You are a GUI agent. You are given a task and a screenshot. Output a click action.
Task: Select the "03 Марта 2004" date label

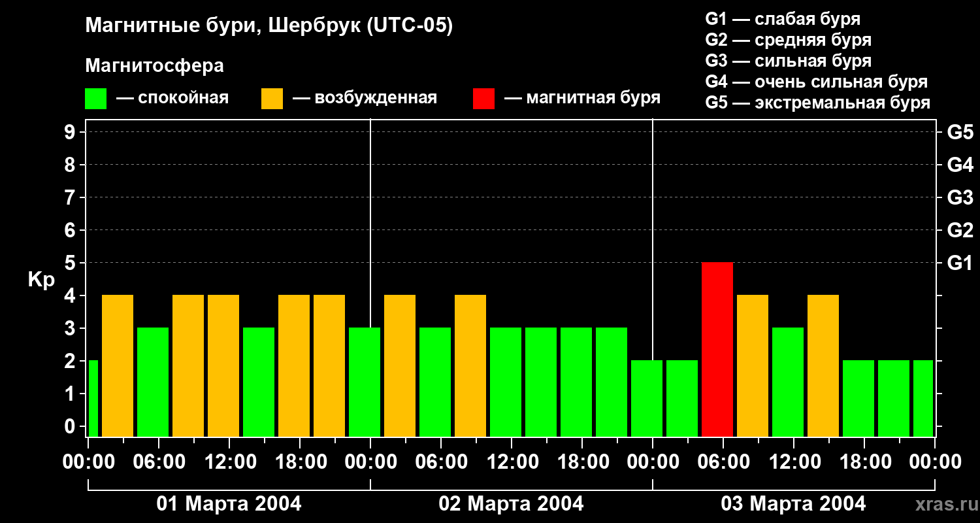pyautogui.click(x=793, y=504)
